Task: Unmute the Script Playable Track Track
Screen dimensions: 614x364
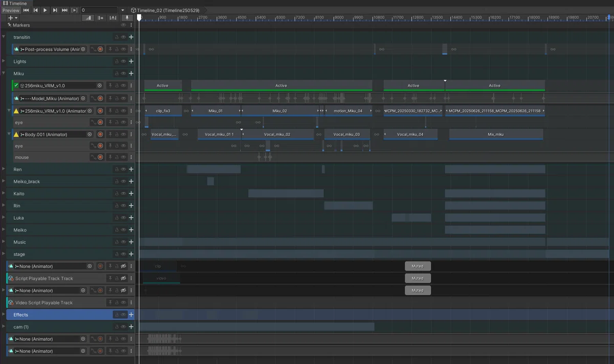Action: click(x=123, y=279)
